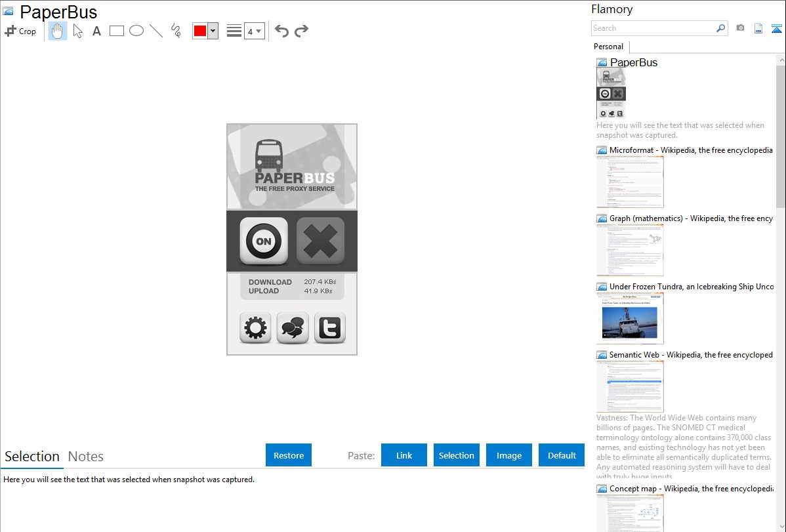Open the Concept map Wikipedia snapshot title
Image resolution: width=786 pixels, height=532 pixels.
pyautogui.click(x=691, y=488)
